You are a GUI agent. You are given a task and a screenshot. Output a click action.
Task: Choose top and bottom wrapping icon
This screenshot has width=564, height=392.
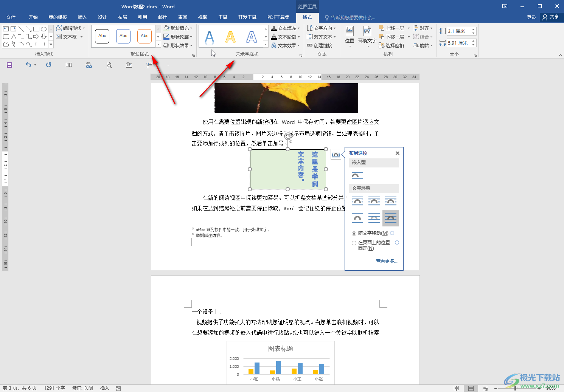click(357, 218)
